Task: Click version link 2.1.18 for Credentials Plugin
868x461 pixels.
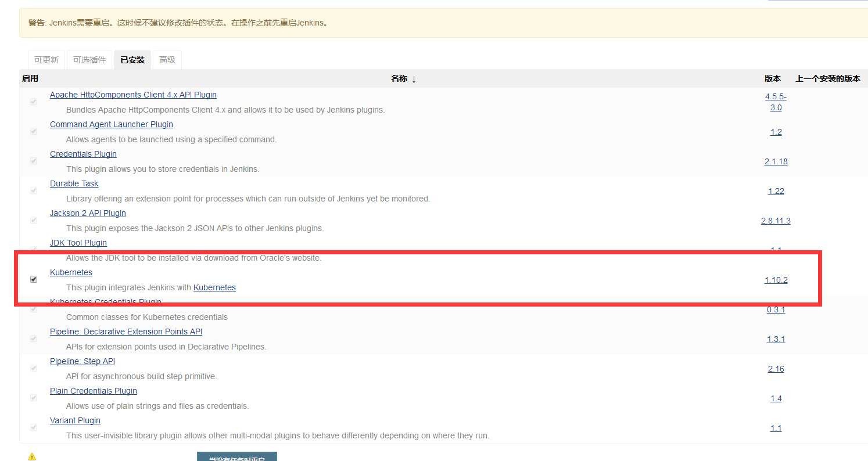Action: (776, 161)
